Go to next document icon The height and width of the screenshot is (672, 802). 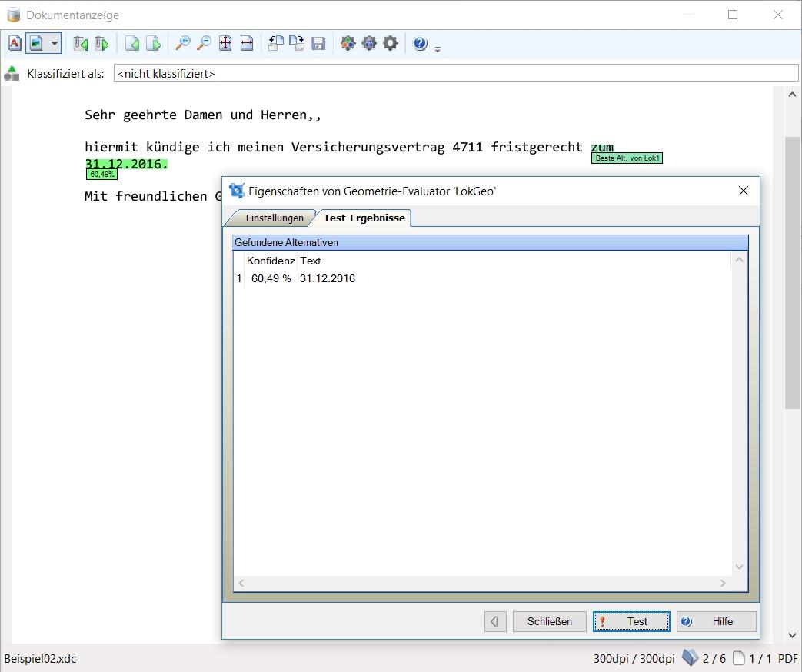[101, 44]
